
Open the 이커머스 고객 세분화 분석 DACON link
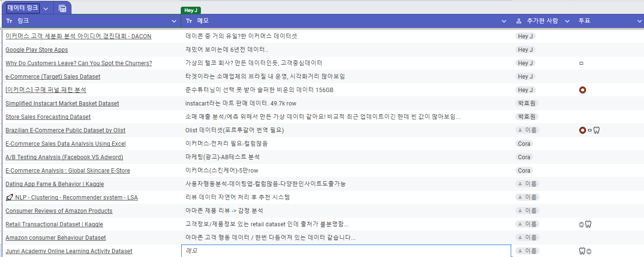tap(79, 36)
